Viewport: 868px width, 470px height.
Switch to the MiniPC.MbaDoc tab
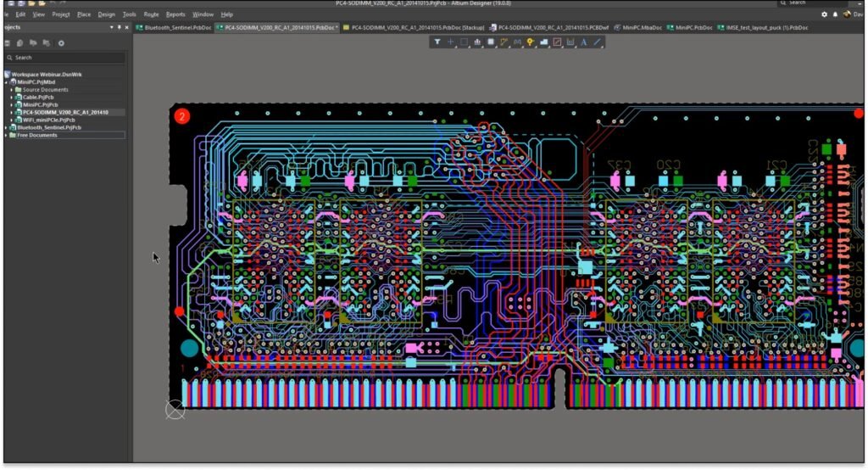pyautogui.click(x=637, y=28)
